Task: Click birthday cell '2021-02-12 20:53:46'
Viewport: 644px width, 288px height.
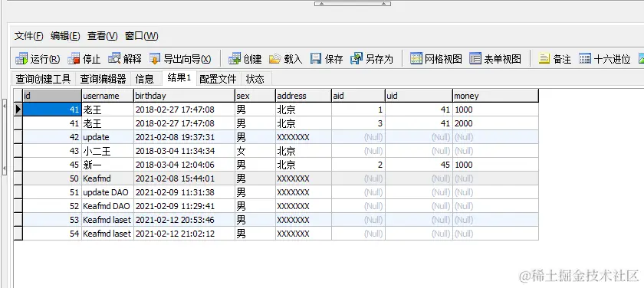Action: coord(184,220)
